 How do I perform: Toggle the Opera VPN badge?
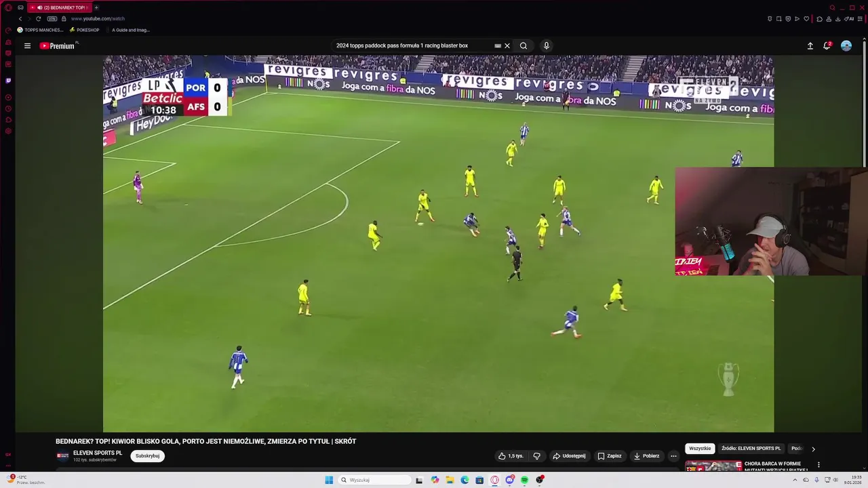(52, 18)
